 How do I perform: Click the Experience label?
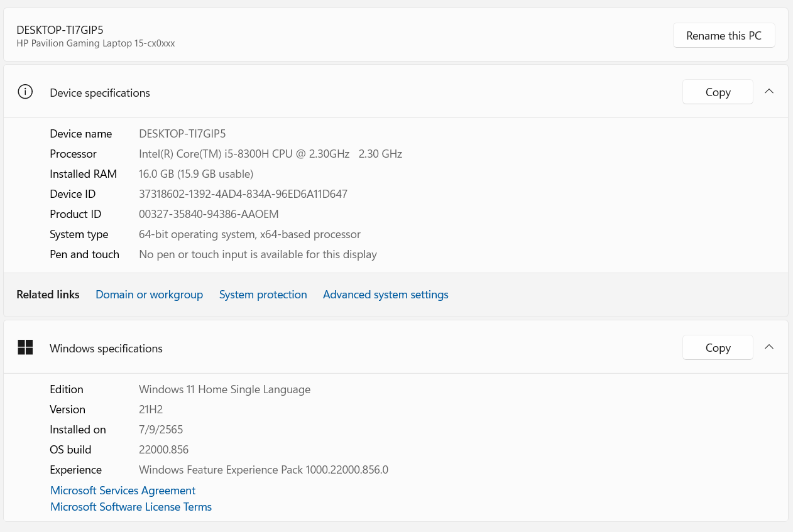(75, 470)
